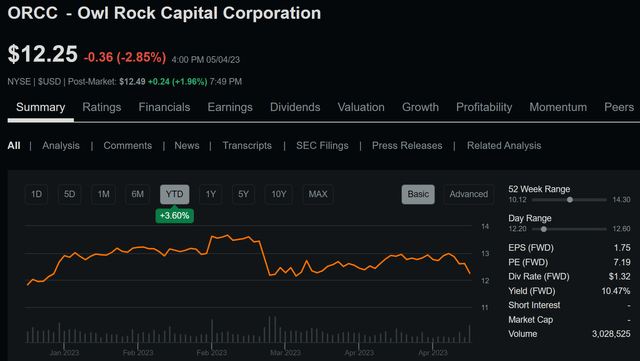The image size is (640, 361).
Task: Click the ORCC company title
Action: click(x=164, y=13)
